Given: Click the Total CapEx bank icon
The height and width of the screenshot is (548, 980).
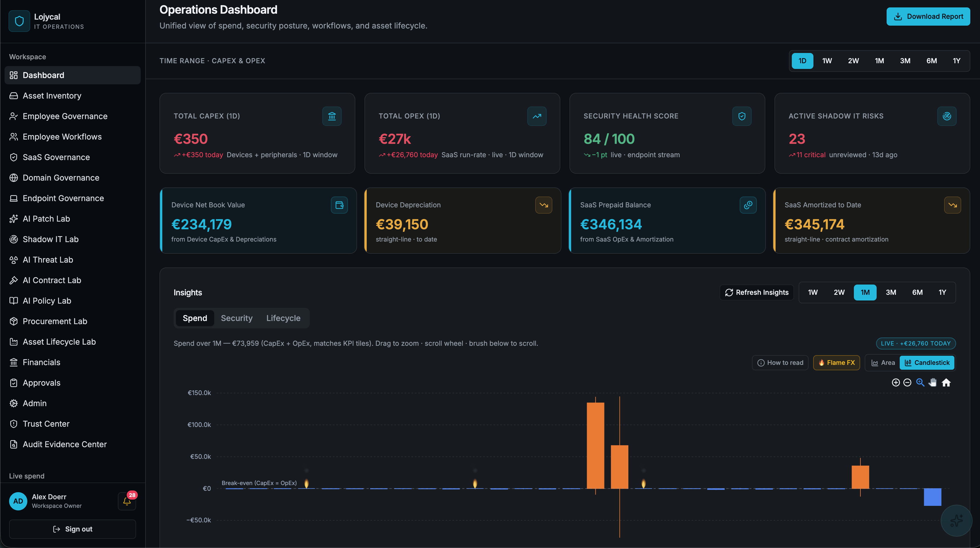Looking at the screenshot, I should click(x=332, y=116).
